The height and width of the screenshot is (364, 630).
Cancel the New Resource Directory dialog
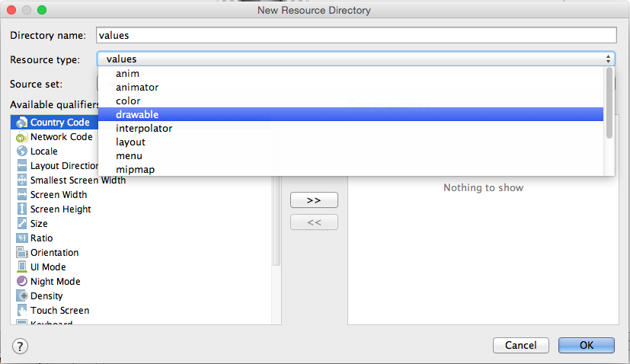(x=521, y=345)
